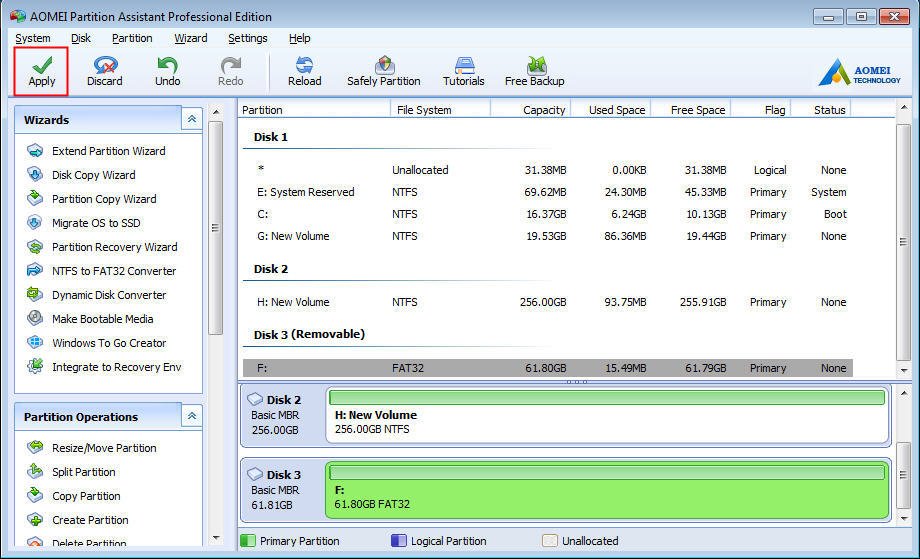The height and width of the screenshot is (559, 920).
Task: Open the System menu
Action: pos(33,38)
